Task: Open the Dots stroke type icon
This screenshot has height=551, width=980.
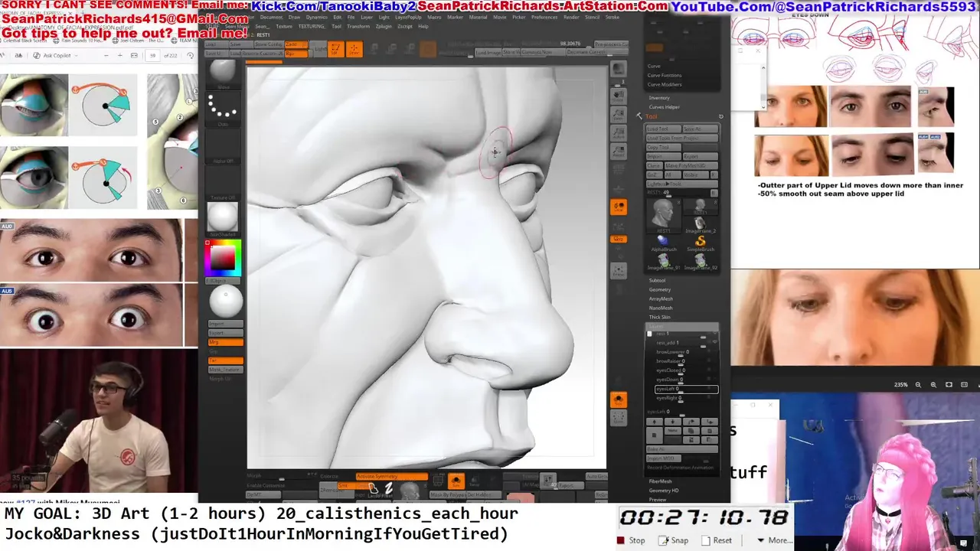Action: coord(223,107)
